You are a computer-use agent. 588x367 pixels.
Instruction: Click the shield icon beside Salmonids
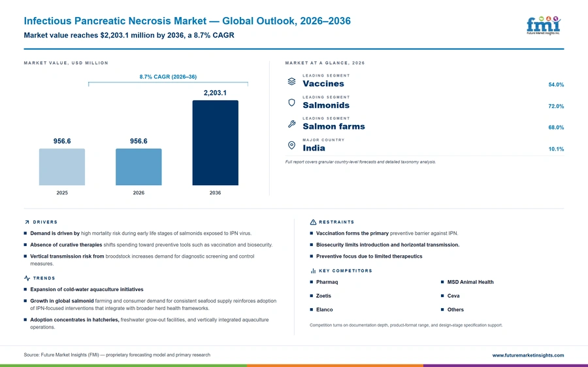292,103
